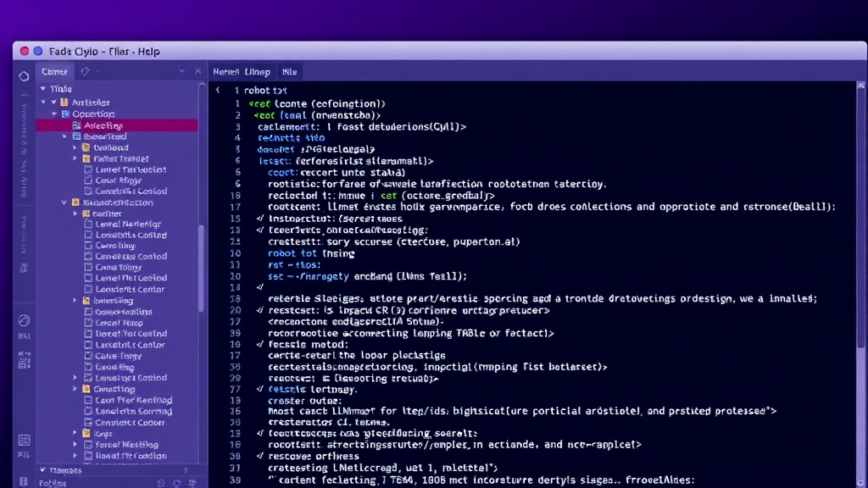
Task: Fold the rescovee orfixess block
Action: 260,457
